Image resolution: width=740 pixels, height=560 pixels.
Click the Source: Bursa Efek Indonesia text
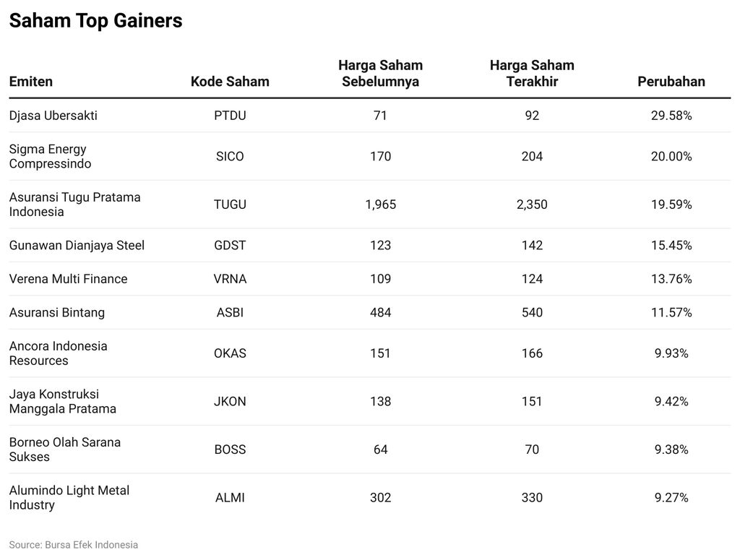[73, 545]
